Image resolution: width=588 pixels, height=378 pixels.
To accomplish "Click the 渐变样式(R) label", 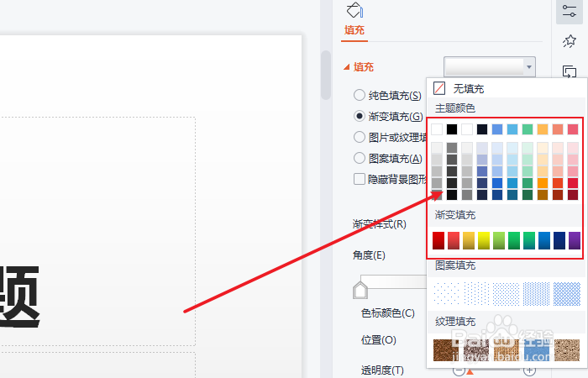I will [380, 224].
